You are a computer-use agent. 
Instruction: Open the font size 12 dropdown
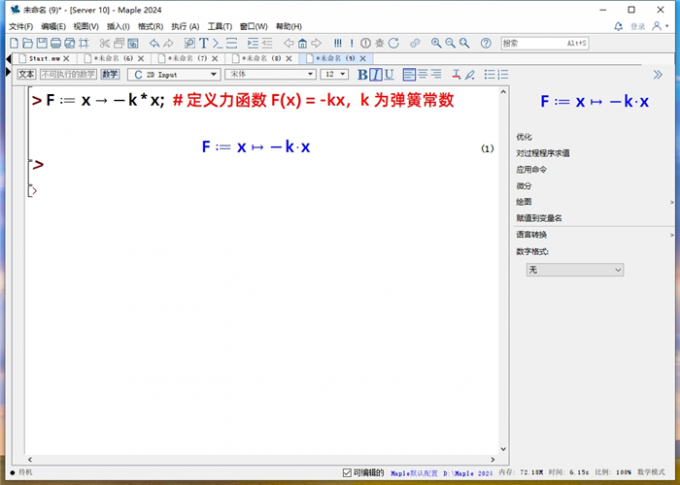(x=334, y=75)
